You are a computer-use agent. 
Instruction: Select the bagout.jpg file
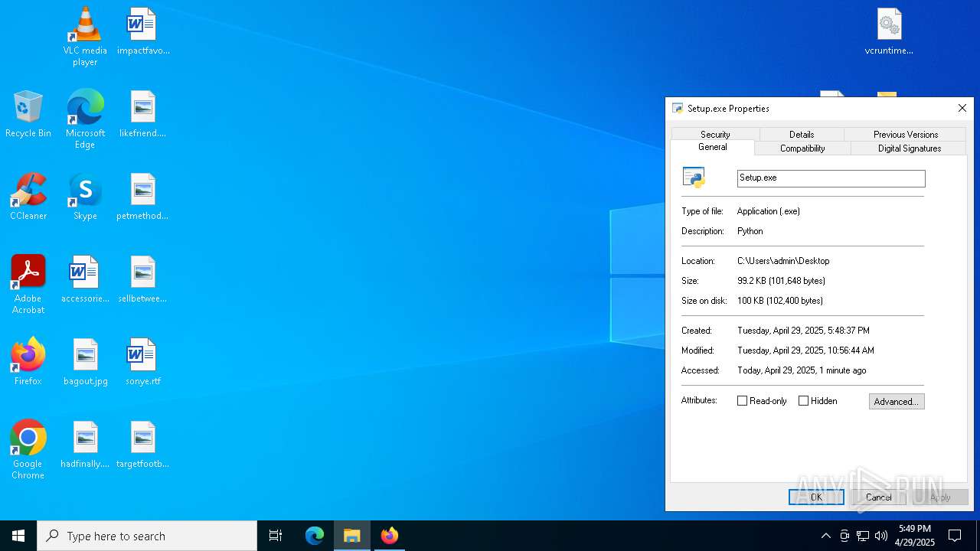[85, 361]
